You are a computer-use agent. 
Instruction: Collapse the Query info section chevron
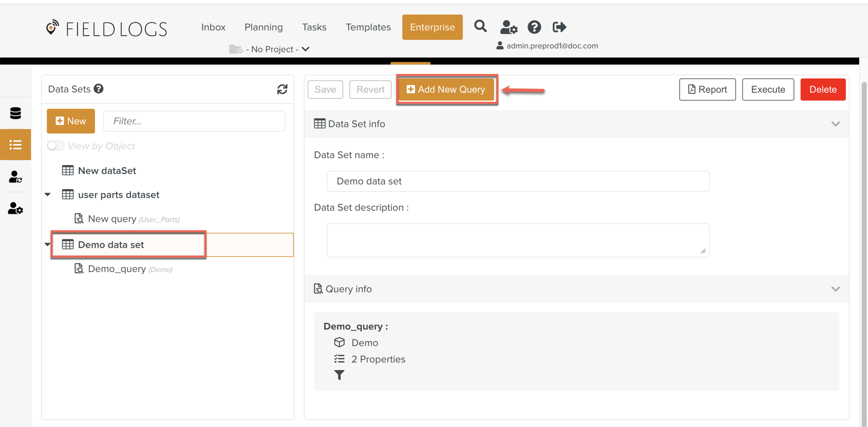[835, 289]
